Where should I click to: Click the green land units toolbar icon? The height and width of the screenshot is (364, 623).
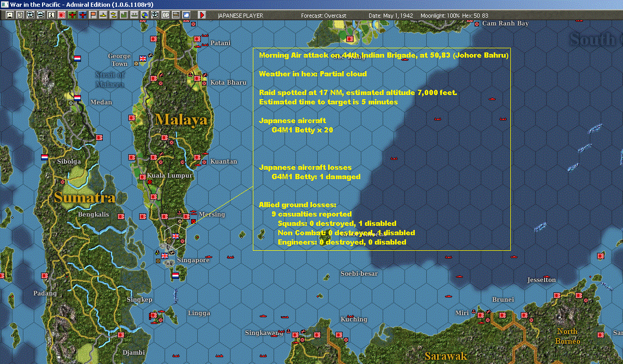point(124,15)
